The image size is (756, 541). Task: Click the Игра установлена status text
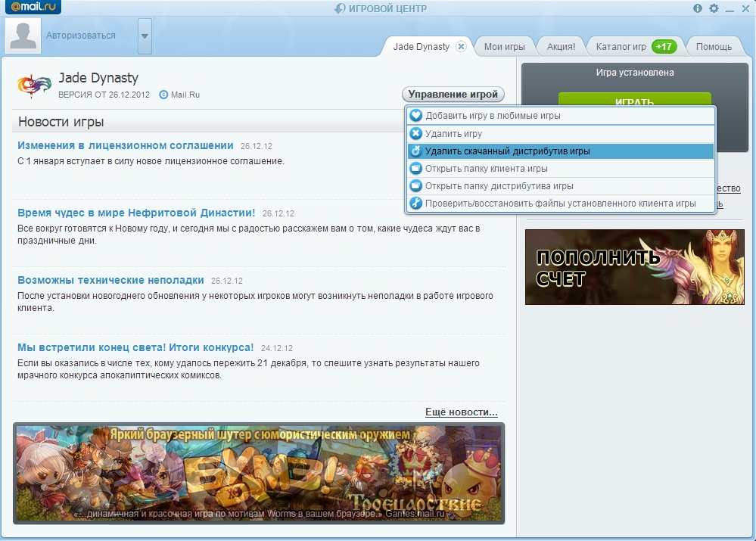tap(634, 73)
